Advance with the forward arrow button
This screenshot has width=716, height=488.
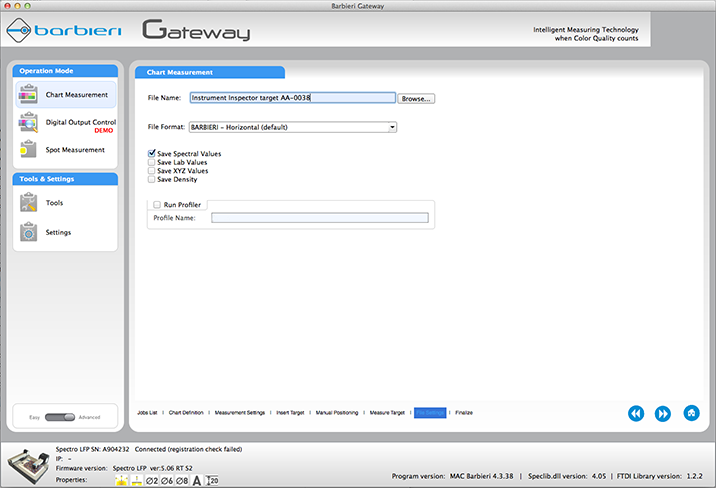tap(663, 414)
